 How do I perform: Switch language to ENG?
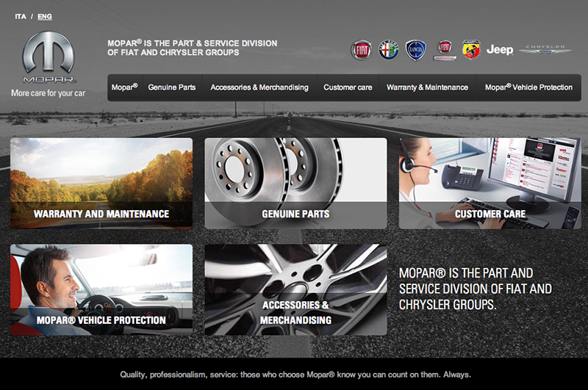coord(45,16)
